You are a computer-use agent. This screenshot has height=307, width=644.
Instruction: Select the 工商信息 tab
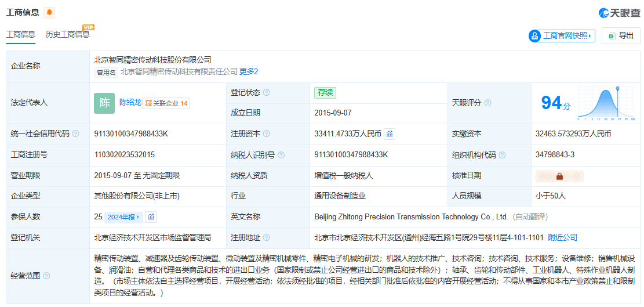[20, 34]
